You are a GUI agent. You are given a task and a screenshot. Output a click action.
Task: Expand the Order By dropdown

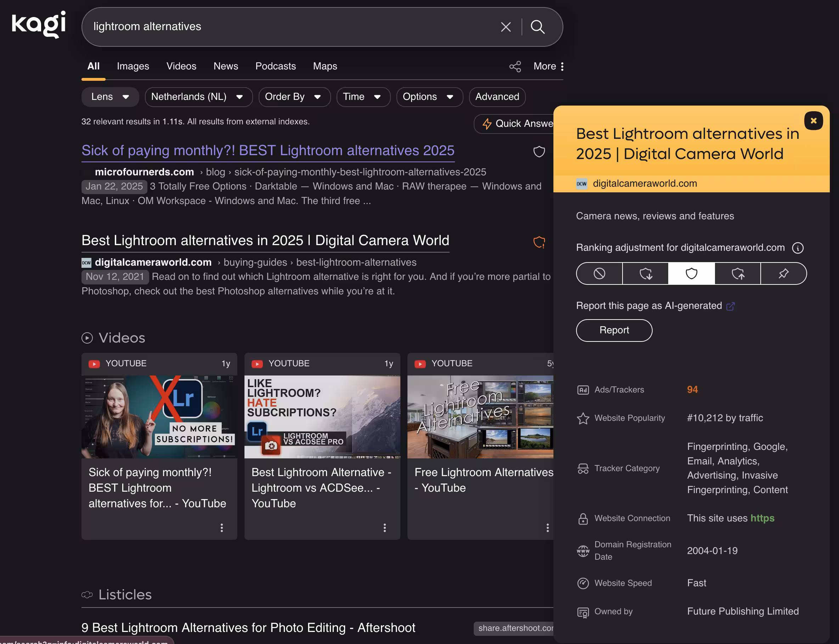294,97
